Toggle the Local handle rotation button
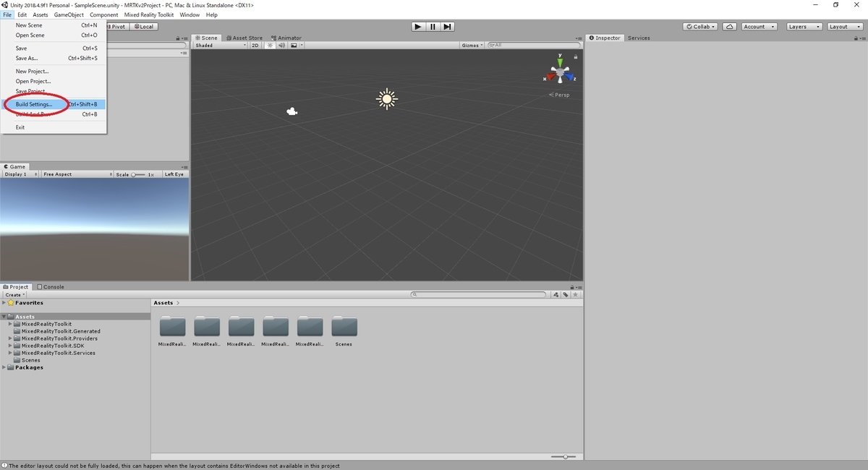 click(x=143, y=26)
